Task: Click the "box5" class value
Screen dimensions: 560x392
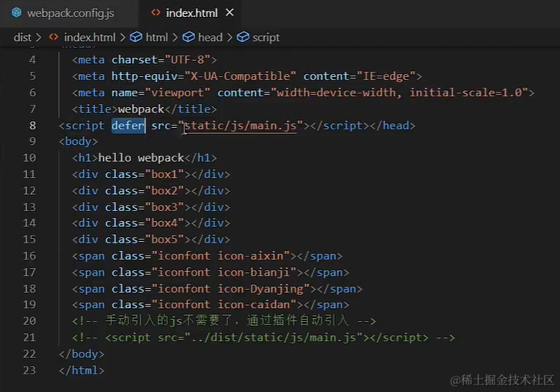Action: point(165,240)
